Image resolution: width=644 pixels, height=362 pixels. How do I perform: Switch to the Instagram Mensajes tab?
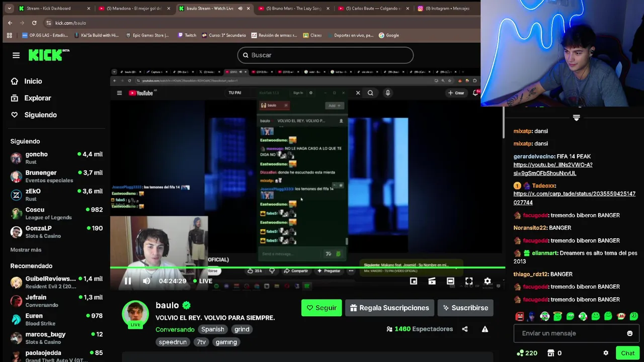(x=447, y=8)
